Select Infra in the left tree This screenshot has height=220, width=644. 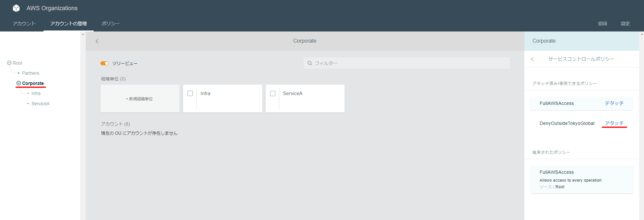(36, 93)
